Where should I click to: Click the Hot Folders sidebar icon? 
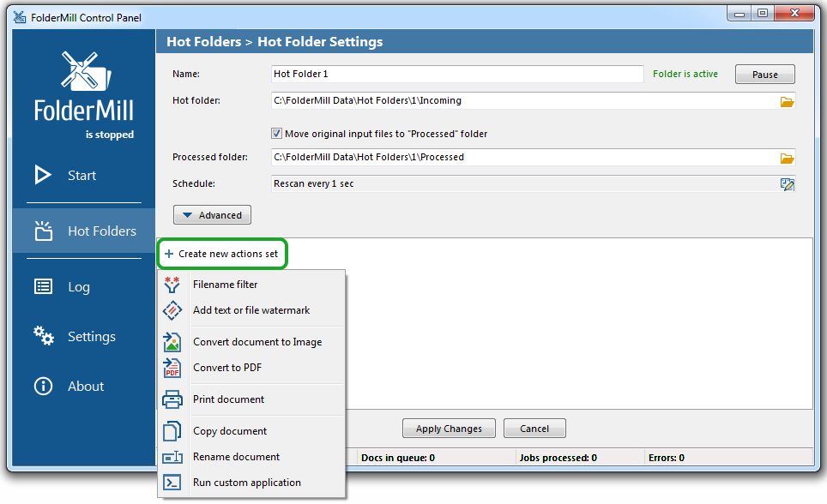(43, 231)
